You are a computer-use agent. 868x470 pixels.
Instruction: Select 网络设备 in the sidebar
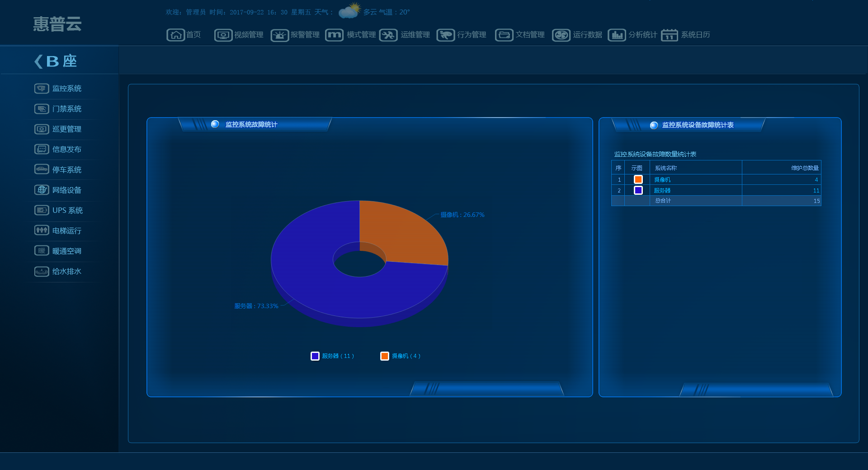click(x=67, y=190)
